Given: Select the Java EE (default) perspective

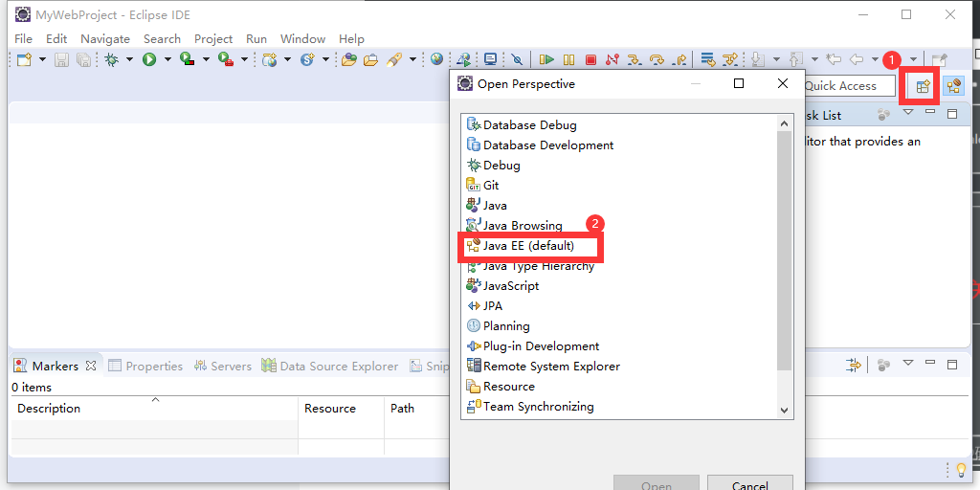Looking at the screenshot, I should (x=521, y=246).
